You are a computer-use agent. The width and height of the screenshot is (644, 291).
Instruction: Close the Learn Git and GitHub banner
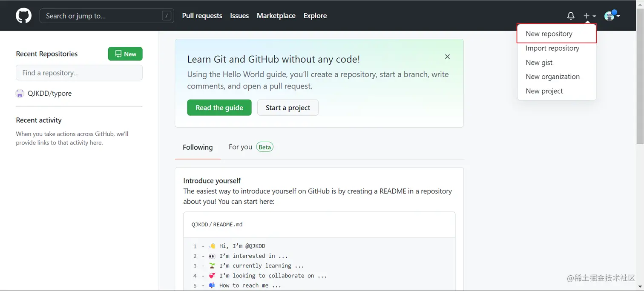(447, 57)
